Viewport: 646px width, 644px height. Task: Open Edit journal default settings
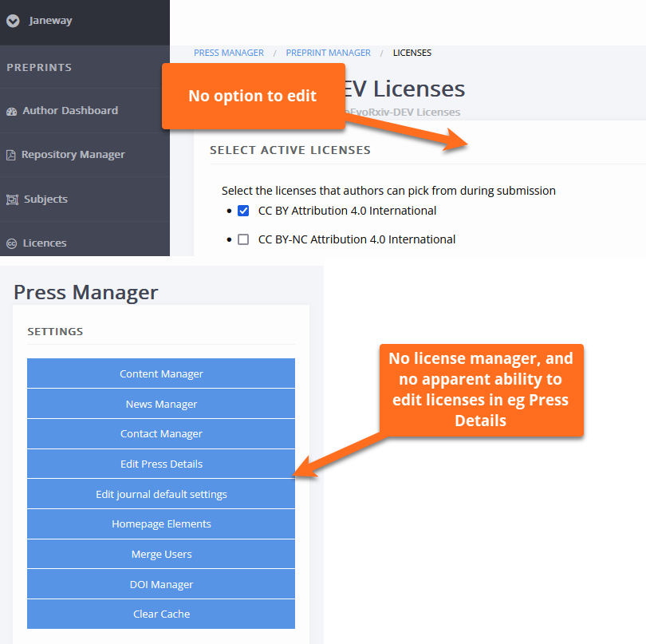point(160,494)
